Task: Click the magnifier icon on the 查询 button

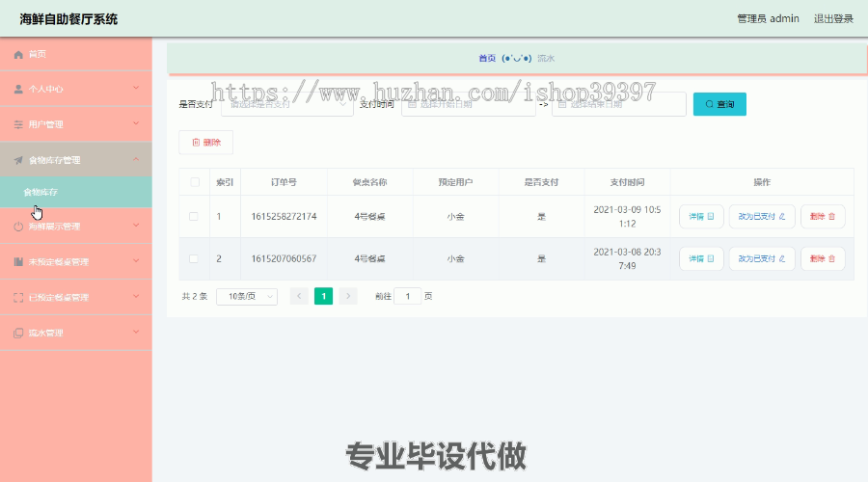Action: tap(709, 104)
